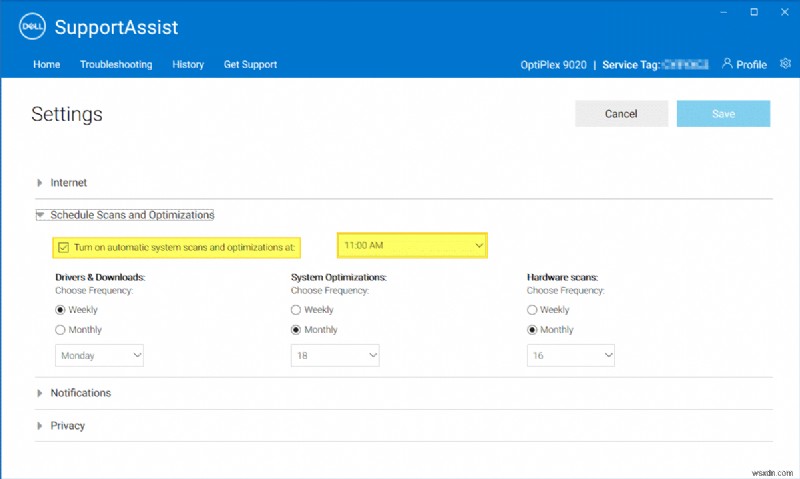This screenshot has height=479, width=800.
Task: Expand the Privacy section
Action: pyautogui.click(x=61, y=425)
